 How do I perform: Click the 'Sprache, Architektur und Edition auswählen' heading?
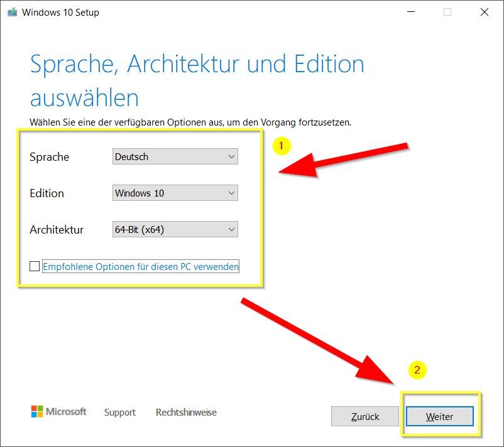[x=197, y=80]
